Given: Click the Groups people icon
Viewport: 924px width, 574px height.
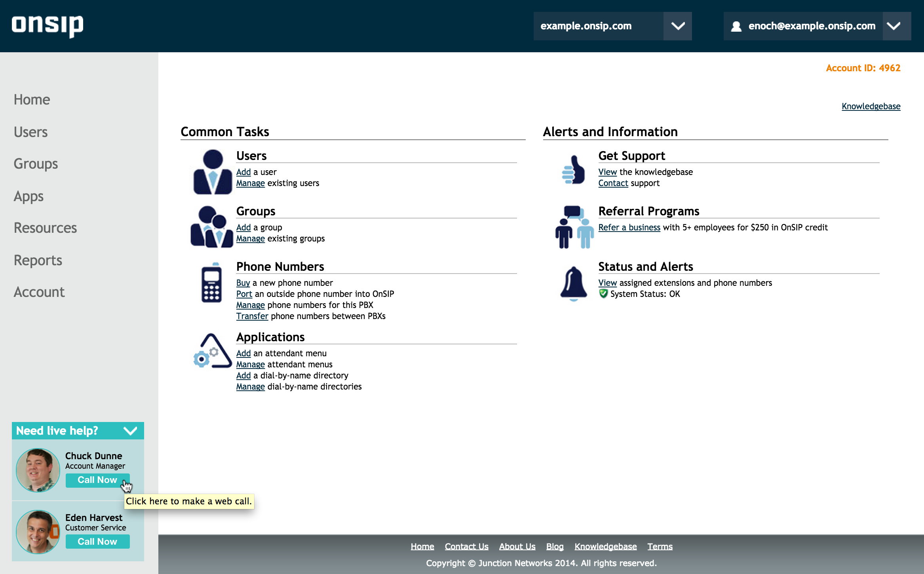Looking at the screenshot, I should (x=211, y=227).
